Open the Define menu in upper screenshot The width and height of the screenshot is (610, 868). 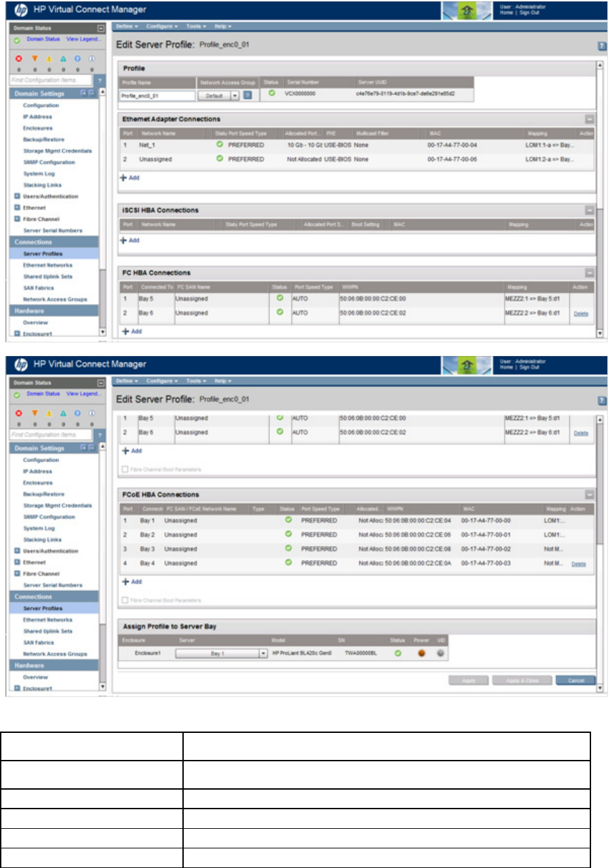tap(126, 26)
